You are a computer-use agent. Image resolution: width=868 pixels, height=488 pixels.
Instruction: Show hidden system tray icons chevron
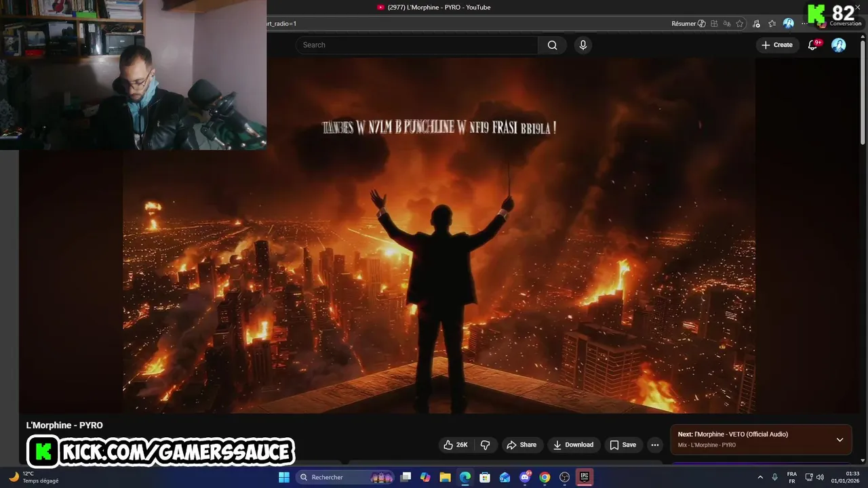(x=760, y=477)
